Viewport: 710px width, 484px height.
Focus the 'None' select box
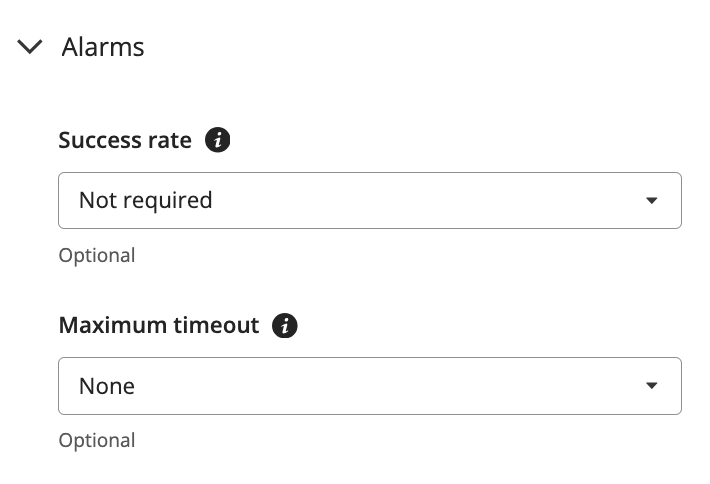[370, 386]
